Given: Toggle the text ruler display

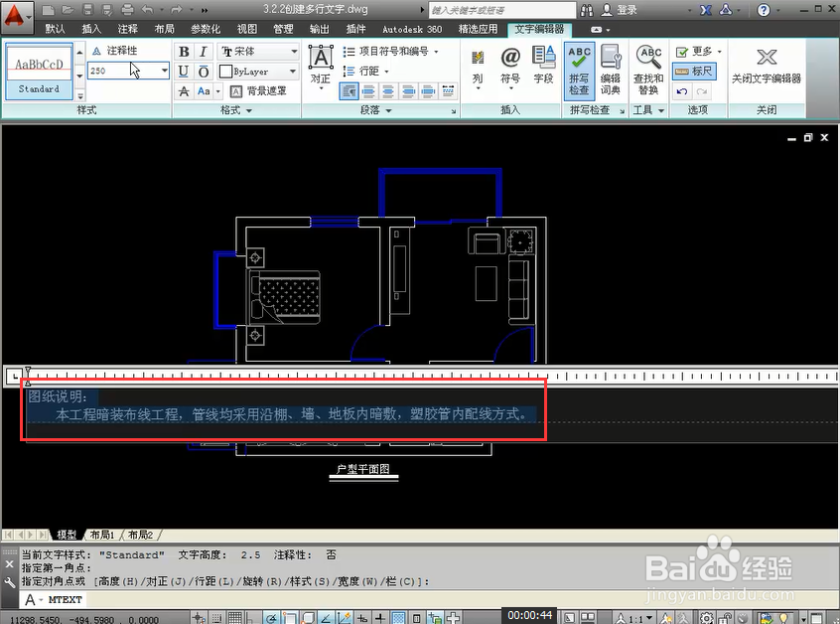Looking at the screenshot, I should coord(695,72).
